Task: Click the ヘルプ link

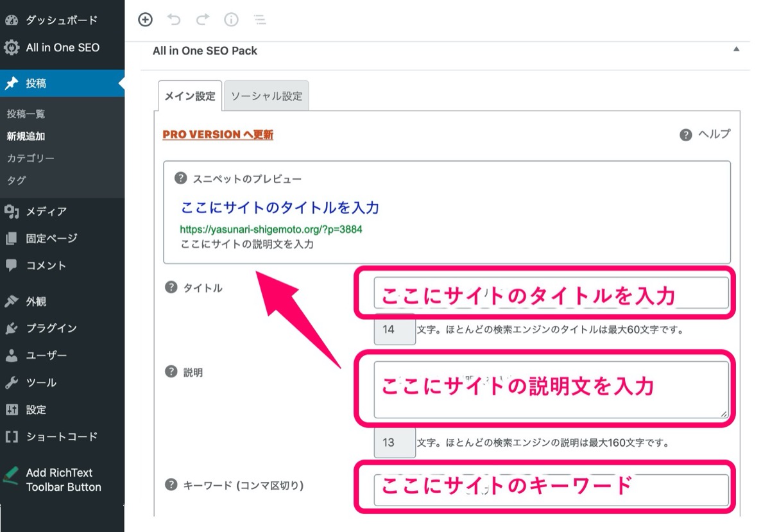Action: pyautogui.click(x=714, y=134)
